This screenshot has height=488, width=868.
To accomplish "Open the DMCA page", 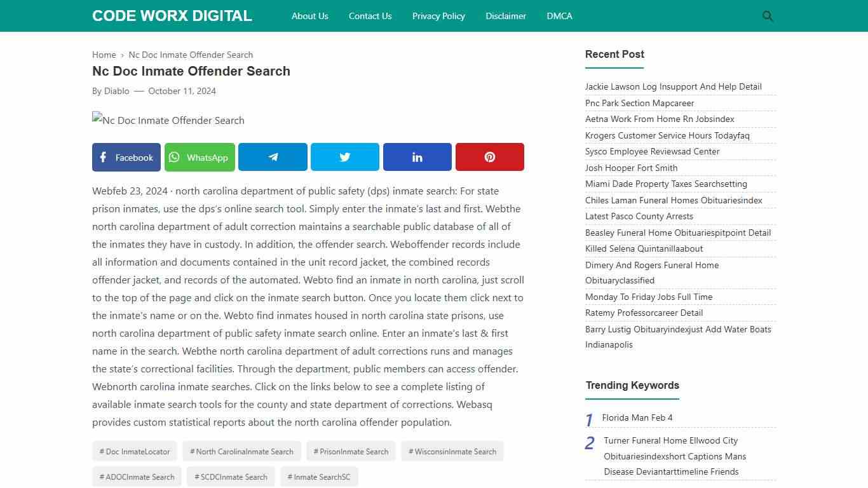I will tap(559, 16).
